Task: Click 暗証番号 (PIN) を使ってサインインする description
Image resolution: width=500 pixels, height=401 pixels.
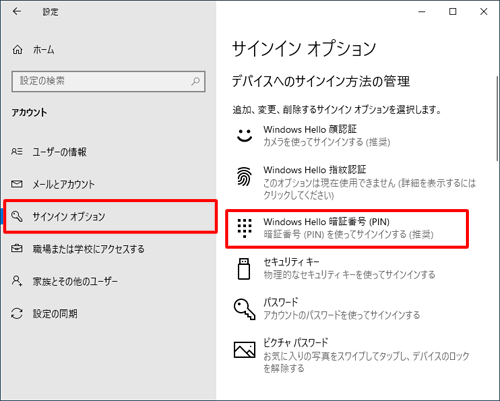Action: [x=348, y=235]
